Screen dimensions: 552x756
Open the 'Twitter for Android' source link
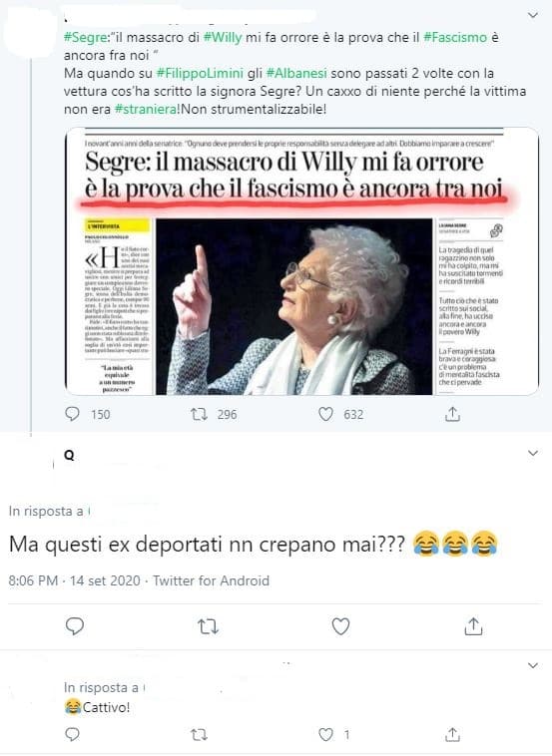pos(211,580)
